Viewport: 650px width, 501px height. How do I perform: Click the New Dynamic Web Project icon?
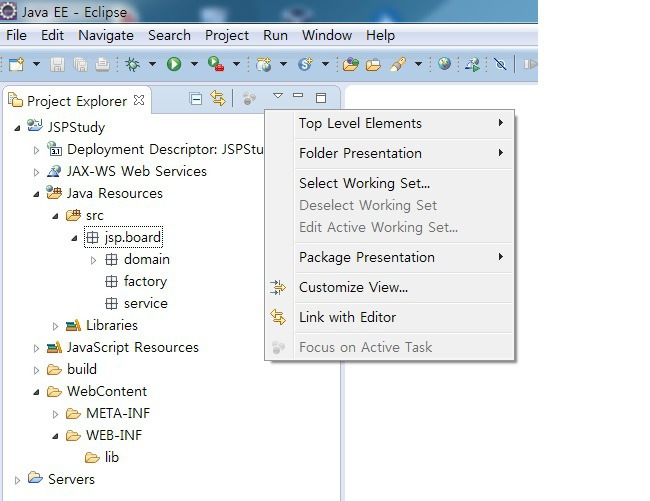click(264, 64)
